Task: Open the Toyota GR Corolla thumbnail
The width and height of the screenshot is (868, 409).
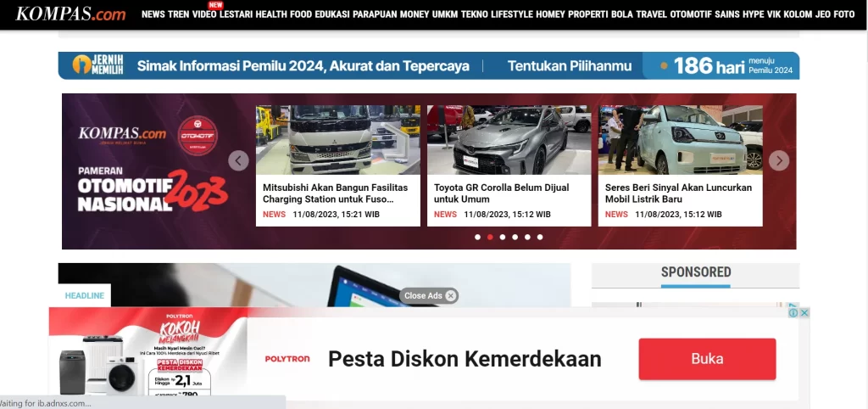Action: (509, 140)
